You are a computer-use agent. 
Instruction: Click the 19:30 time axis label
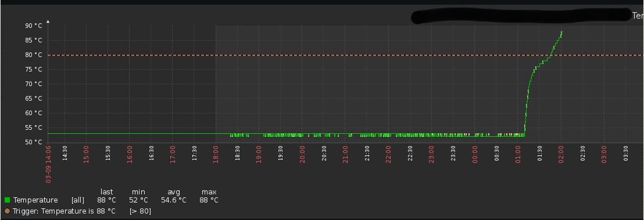coord(281,153)
